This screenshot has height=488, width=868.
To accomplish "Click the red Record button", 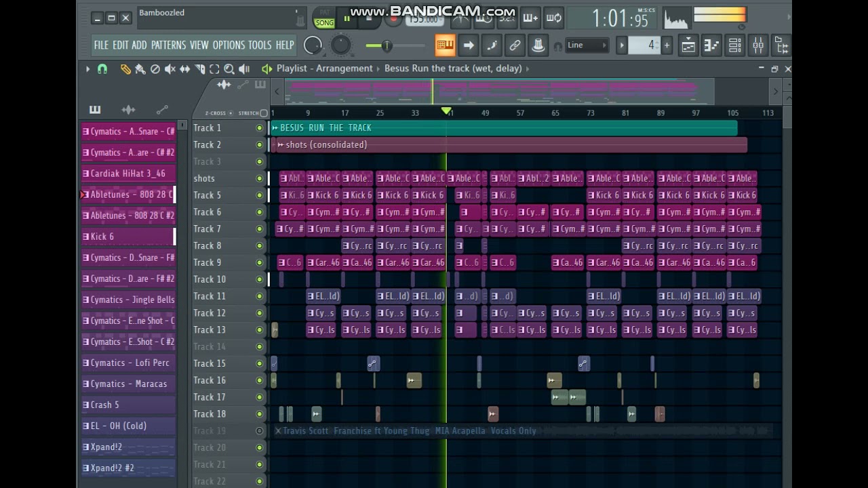I will 392,19.
